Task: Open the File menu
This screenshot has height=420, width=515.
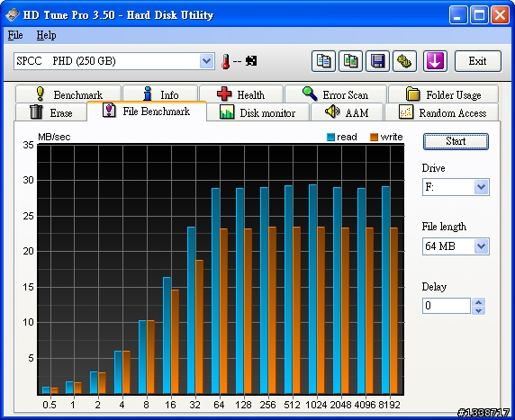Action: (15, 35)
